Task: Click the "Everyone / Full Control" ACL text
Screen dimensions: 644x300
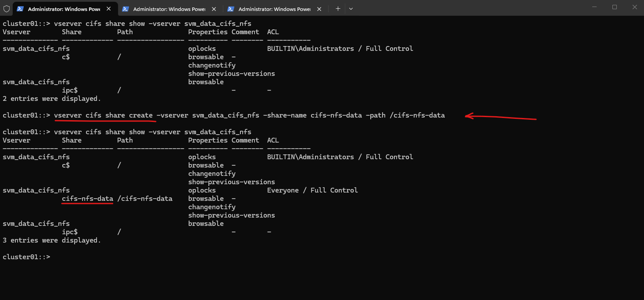Action: (312, 190)
